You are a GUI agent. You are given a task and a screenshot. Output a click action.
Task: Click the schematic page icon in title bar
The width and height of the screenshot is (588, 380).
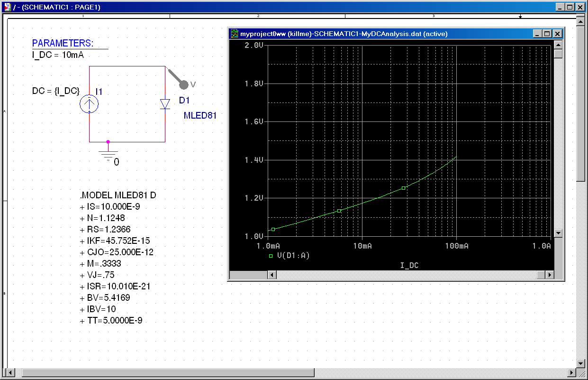click(7, 7)
